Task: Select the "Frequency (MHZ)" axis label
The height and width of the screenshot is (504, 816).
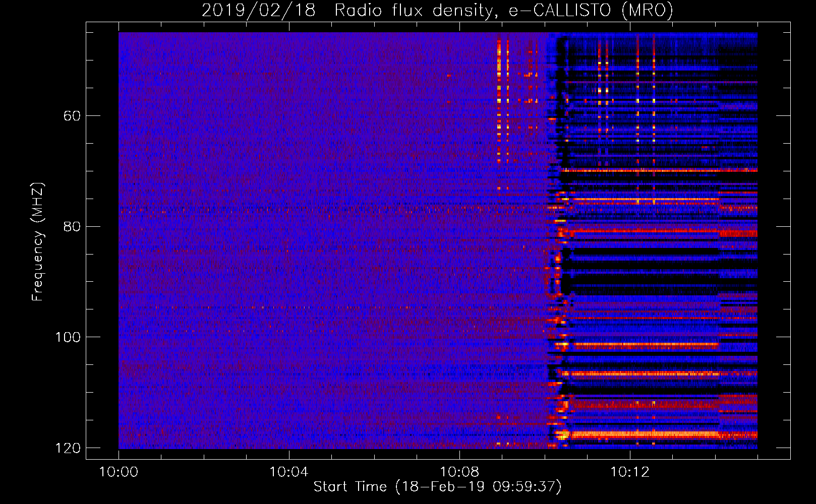Action: 38,242
